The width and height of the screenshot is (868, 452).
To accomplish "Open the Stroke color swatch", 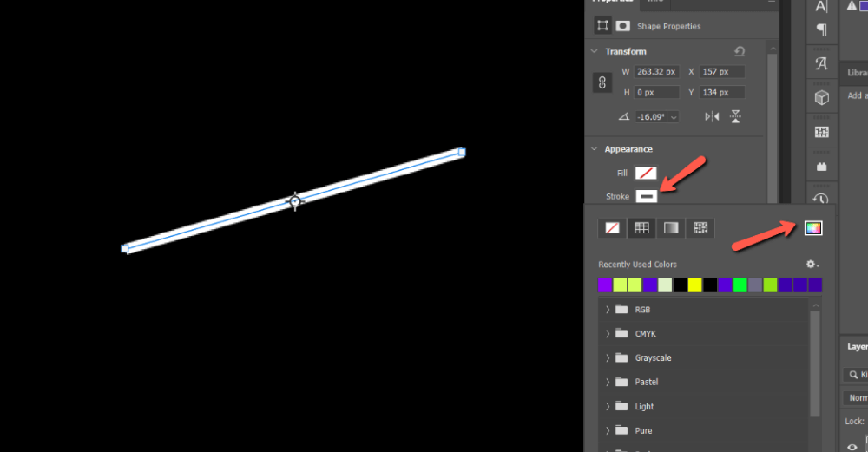I will 646,197.
